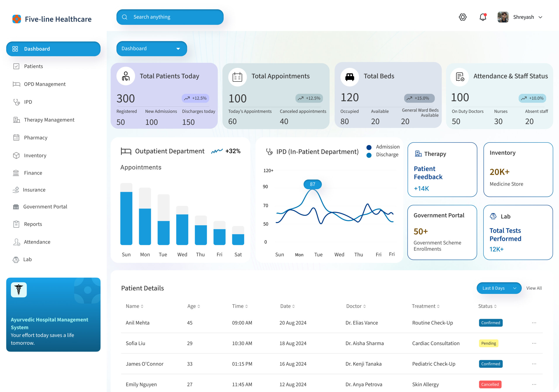The height and width of the screenshot is (392, 559).
Task: Click the Attendance & Staff Status icon
Action: (460, 77)
